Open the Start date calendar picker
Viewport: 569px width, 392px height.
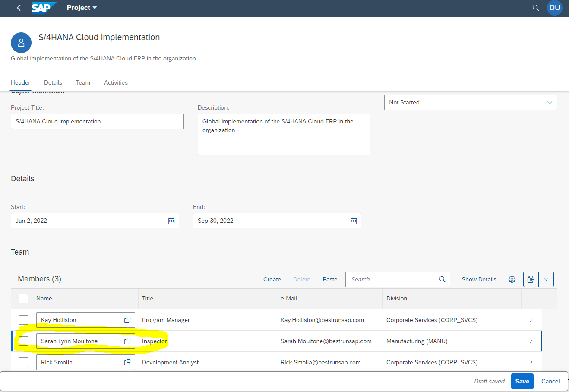pyautogui.click(x=171, y=221)
